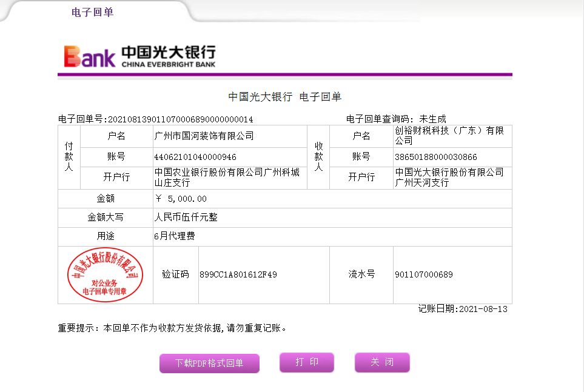Click the 收款人 column label
Image resolution: width=584 pixels, height=392 pixels.
(x=318, y=157)
